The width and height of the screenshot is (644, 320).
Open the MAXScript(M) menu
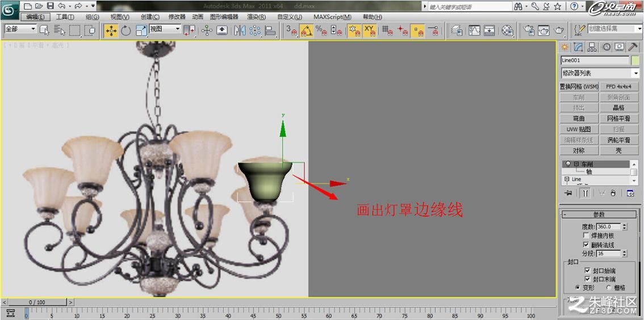point(332,17)
